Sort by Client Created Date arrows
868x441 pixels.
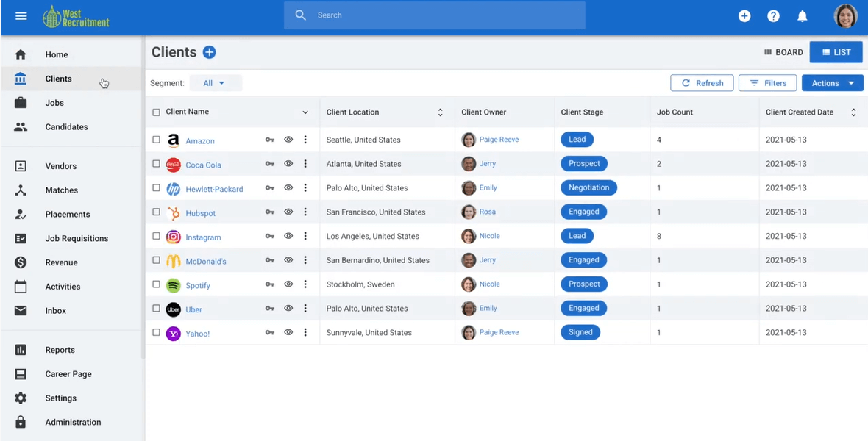click(853, 112)
